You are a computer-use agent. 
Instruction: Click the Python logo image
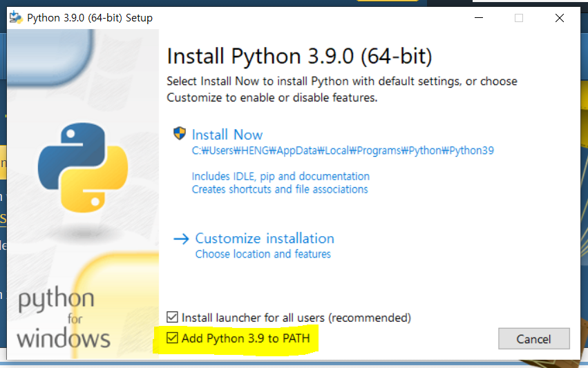[x=83, y=168]
